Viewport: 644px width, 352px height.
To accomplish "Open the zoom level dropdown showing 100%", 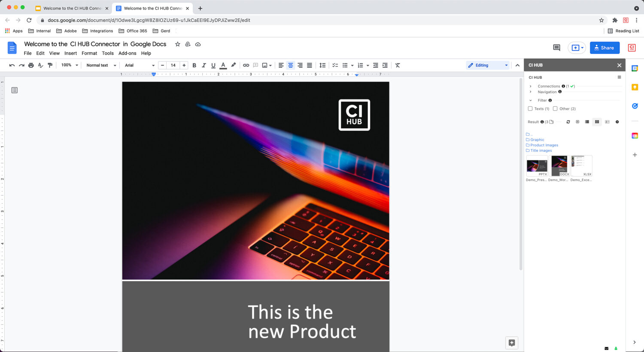I will point(70,65).
